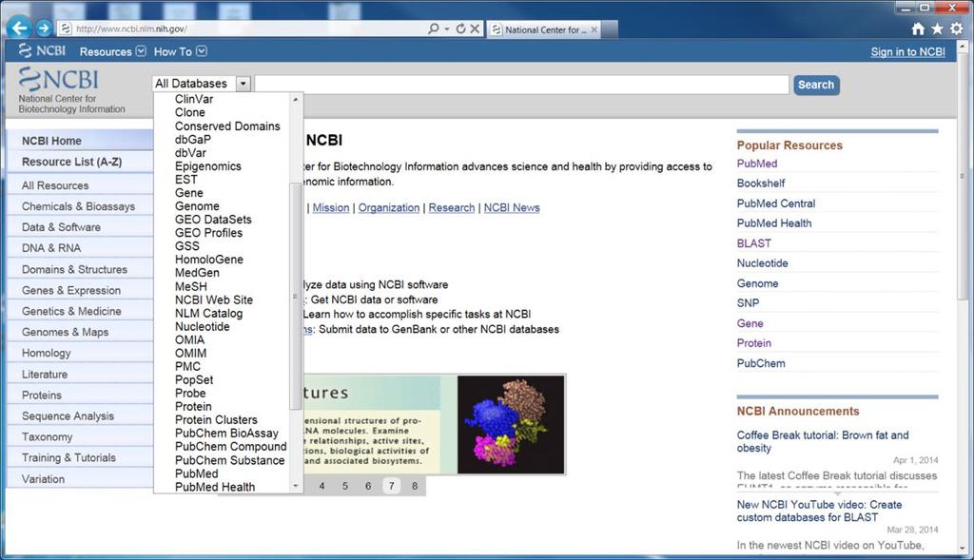Open SNP in Popular Resources
The width and height of the screenshot is (974, 560).
[x=748, y=303]
